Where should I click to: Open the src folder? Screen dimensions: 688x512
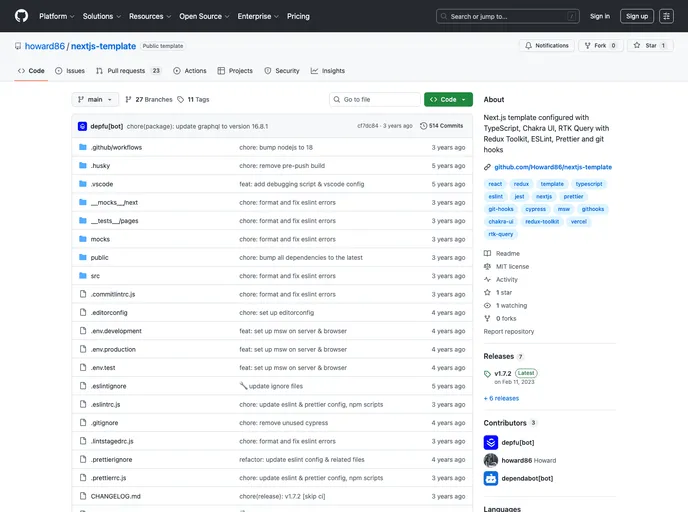(95, 276)
